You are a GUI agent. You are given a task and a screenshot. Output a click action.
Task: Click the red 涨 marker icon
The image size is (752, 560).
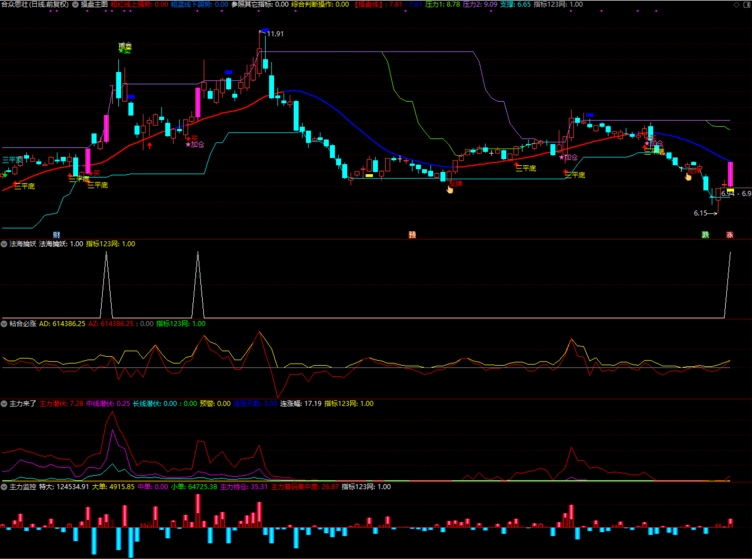click(x=729, y=235)
